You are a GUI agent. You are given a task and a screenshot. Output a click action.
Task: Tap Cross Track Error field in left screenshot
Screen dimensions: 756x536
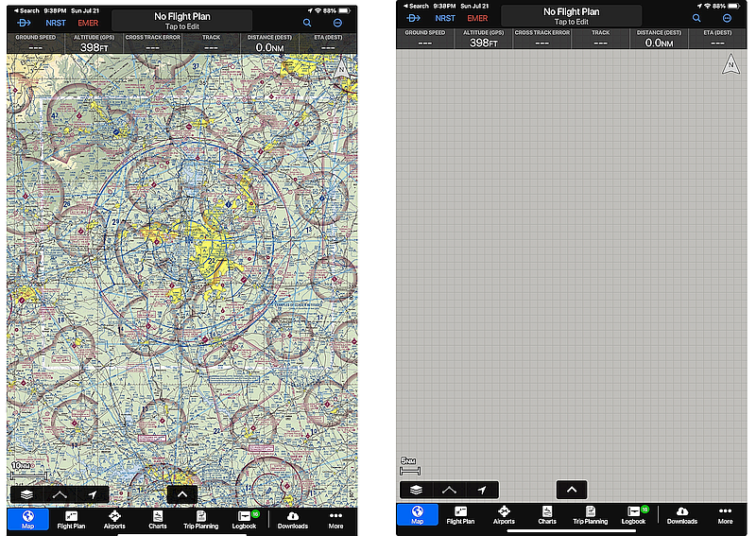(153, 43)
